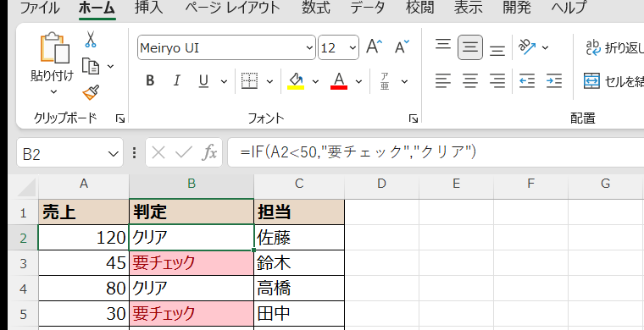Switch to the 表示 tab
The width and height of the screenshot is (644, 330).
468,8
